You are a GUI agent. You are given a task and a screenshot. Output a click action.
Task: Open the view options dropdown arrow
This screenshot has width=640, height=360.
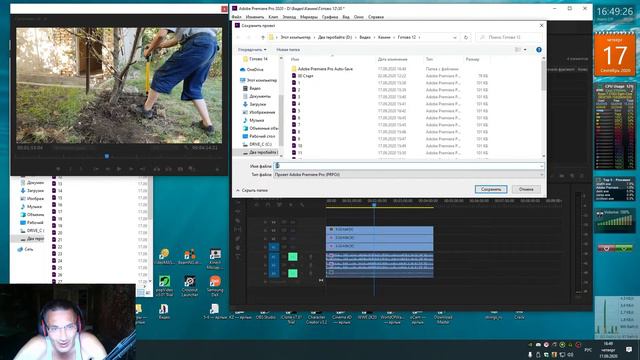(x=525, y=50)
